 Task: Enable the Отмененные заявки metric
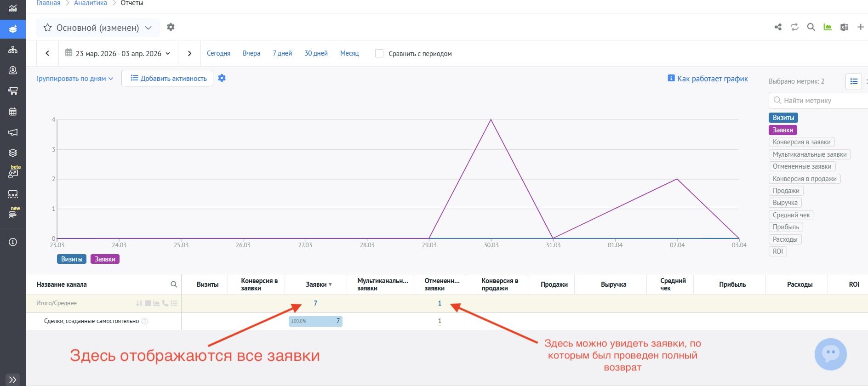click(802, 166)
